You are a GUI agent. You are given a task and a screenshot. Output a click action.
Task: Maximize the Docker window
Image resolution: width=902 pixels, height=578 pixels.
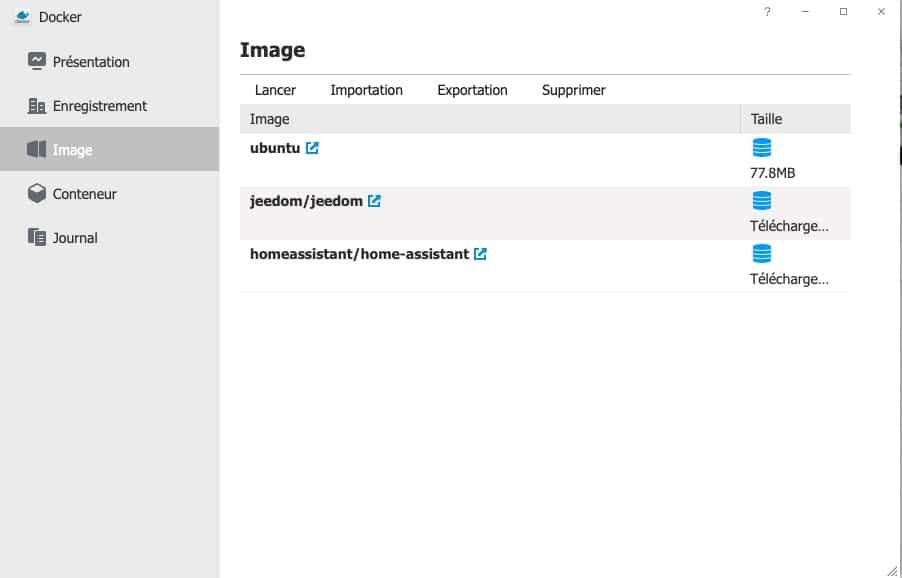pyautogui.click(x=843, y=12)
